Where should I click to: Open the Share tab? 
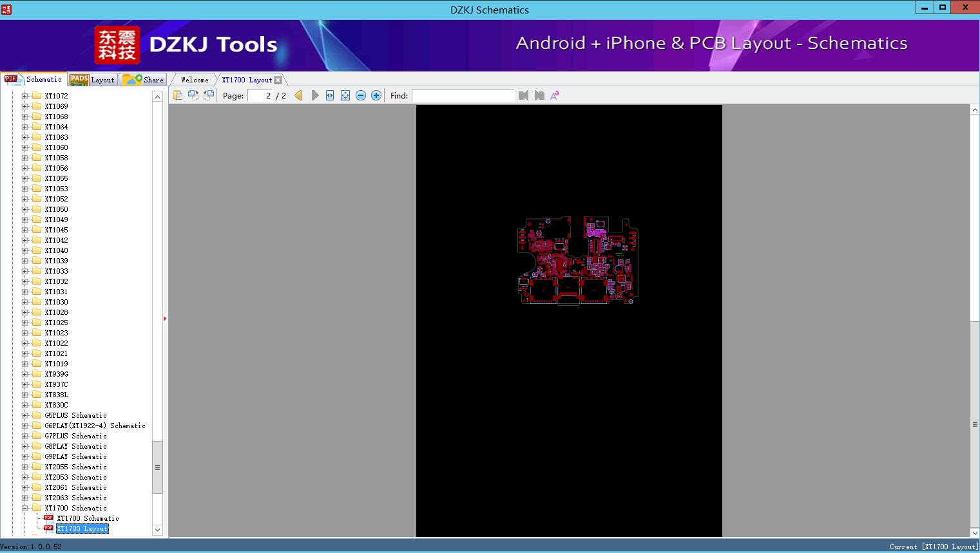143,80
